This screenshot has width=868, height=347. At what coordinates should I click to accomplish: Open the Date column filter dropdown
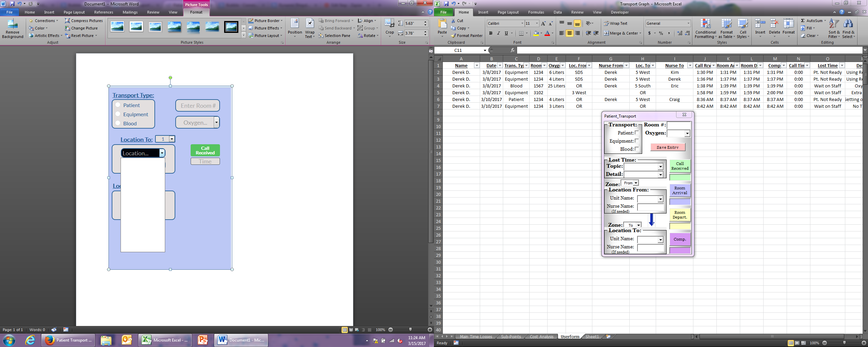point(500,66)
